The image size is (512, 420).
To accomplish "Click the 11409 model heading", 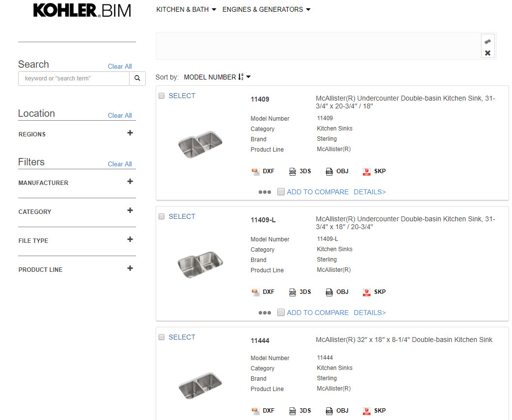I will click(x=260, y=99).
